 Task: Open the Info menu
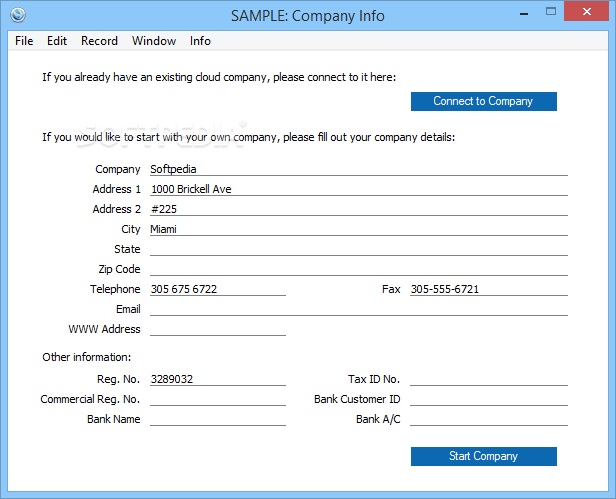[x=200, y=41]
